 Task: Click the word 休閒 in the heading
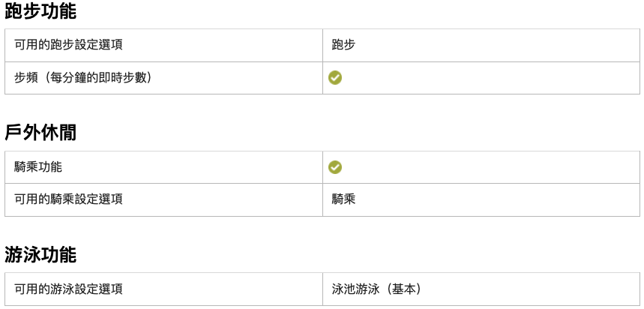(58, 133)
